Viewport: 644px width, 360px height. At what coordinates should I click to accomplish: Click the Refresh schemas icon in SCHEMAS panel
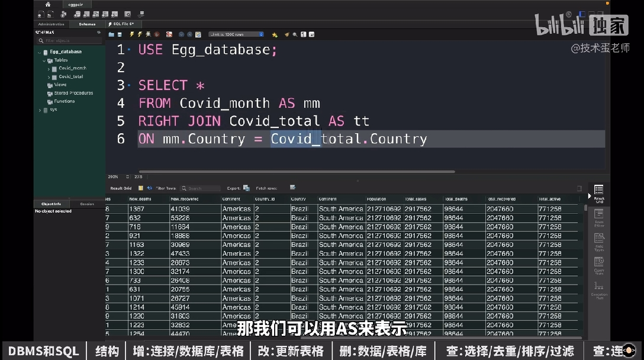98,33
